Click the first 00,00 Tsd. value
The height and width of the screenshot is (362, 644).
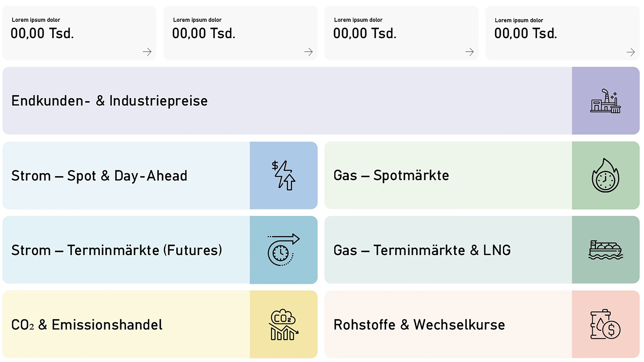(42, 33)
